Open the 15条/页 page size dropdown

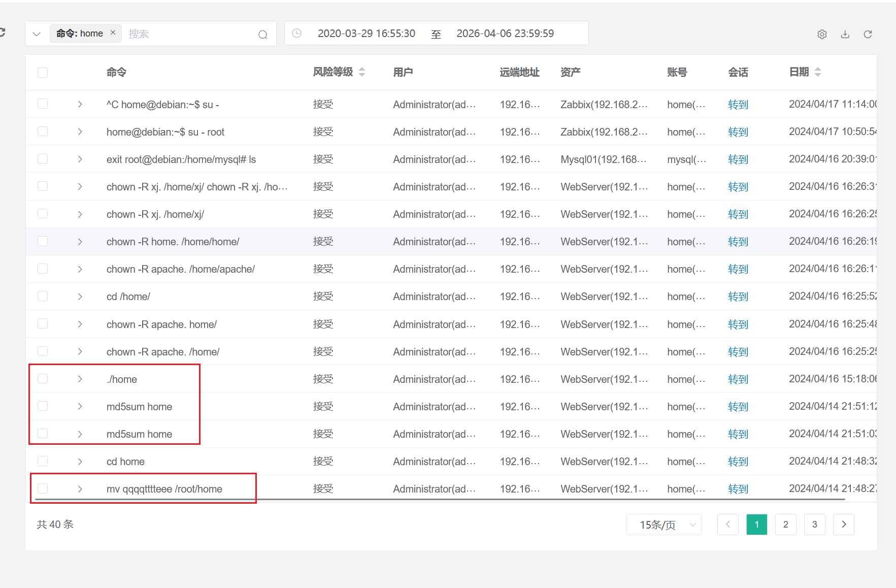[663, 525]
